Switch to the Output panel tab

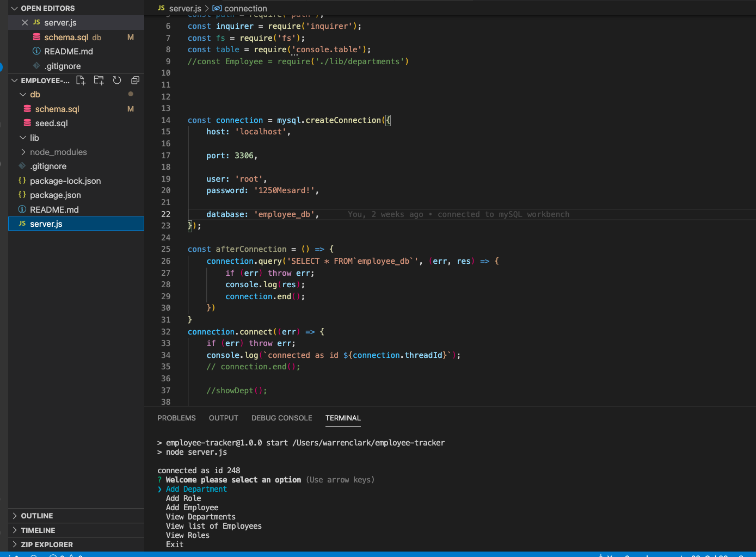coord(224,418)
